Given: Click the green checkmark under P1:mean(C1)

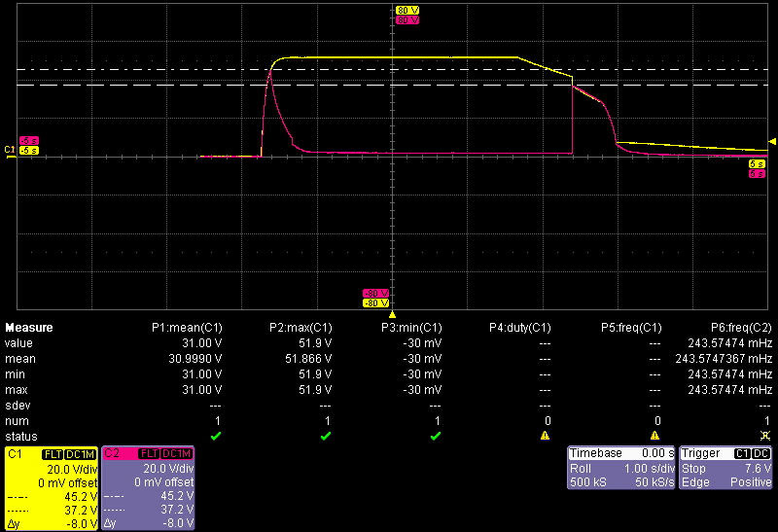Looking at the screenshot, I should point(216,435).
